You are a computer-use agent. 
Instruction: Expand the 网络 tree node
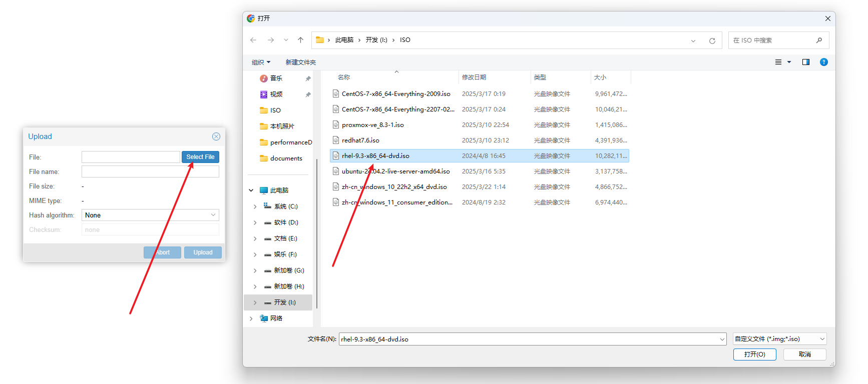click(x=251, y=318)
